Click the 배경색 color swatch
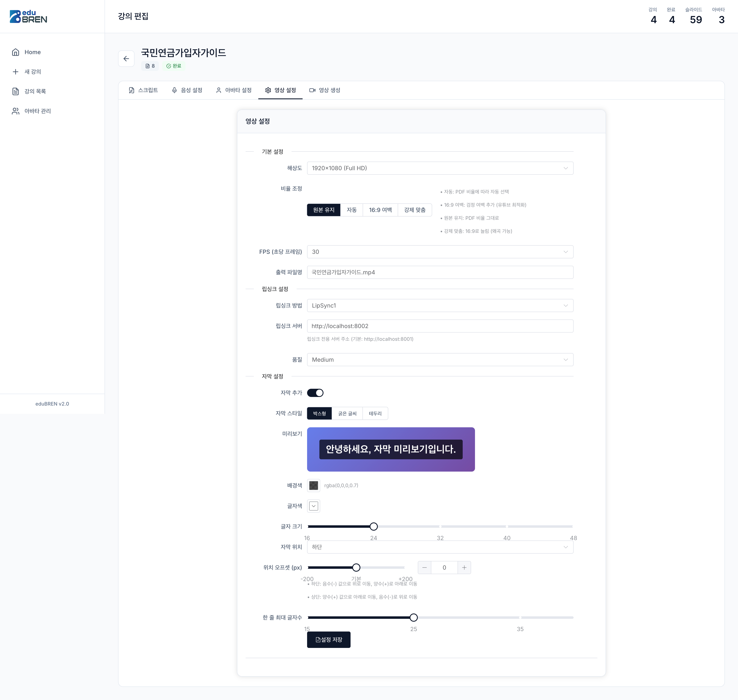This screenshot has height=700, width=738. tap(314, 486)
